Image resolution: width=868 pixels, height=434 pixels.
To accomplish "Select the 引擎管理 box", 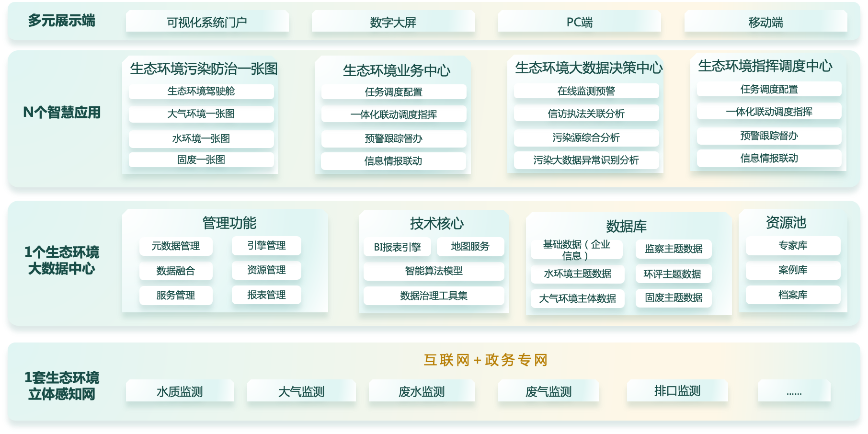I will click(x=266, y=245).
